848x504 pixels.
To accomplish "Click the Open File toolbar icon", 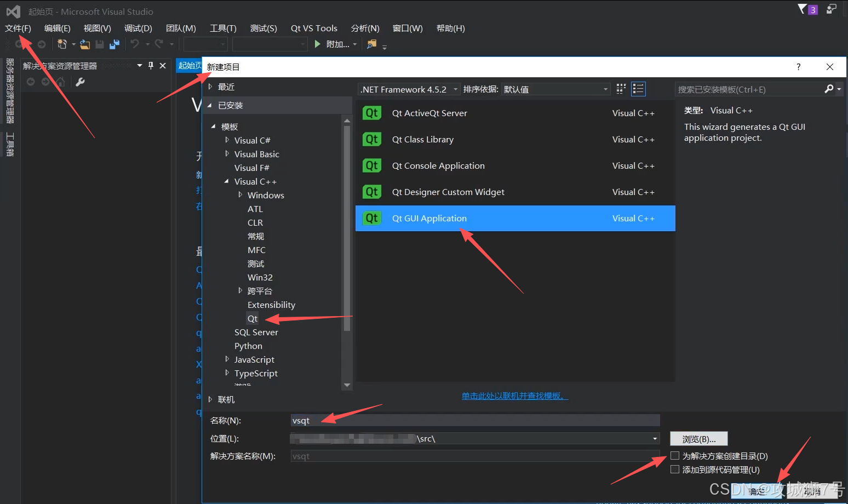I will pyautogui.click(x=85, y=44).
